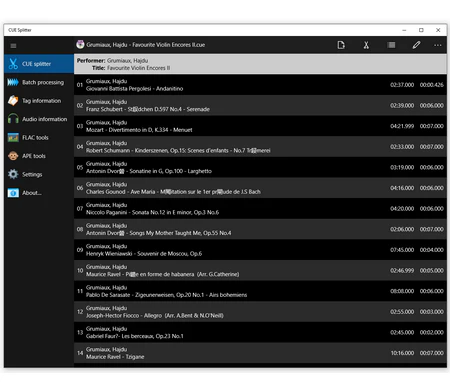Select track Franz Schubert Serenade

click(x=260, y=105)
